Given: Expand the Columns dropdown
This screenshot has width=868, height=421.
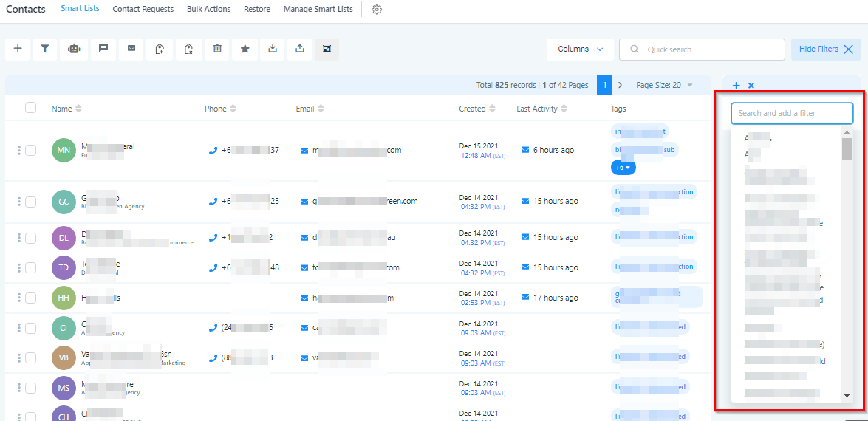Looking at the screenshot, I should (x=580, y=49).
